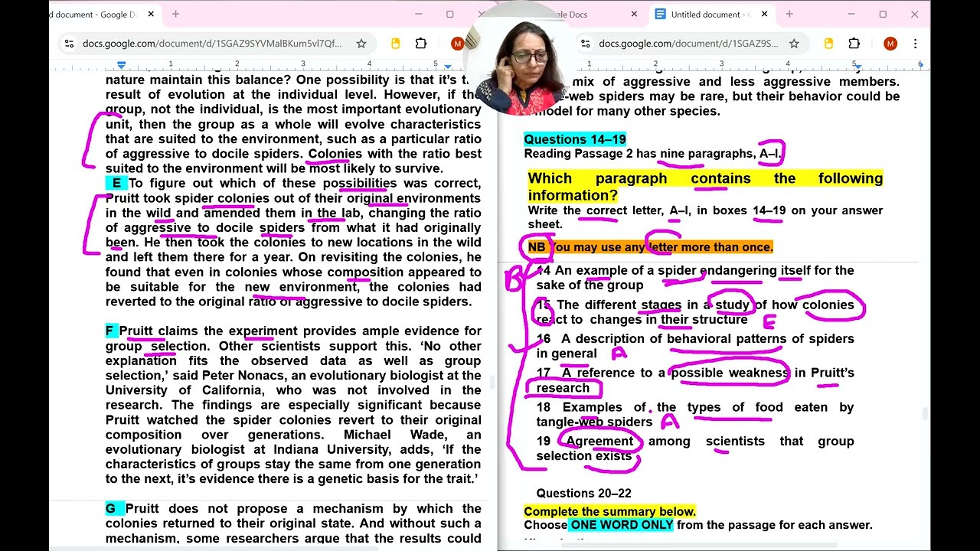Click question 15 about different stages in a study
The image size is (980, 551).
[695, 312]
